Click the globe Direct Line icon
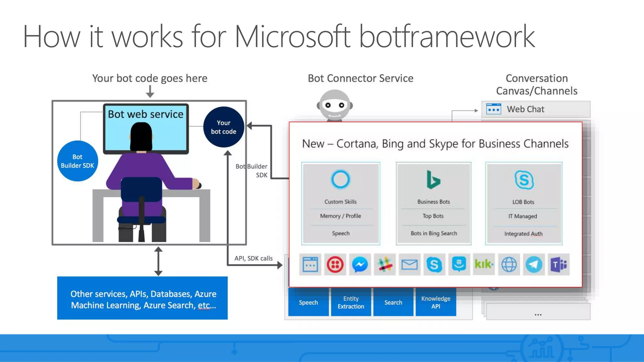 [509, 265]
